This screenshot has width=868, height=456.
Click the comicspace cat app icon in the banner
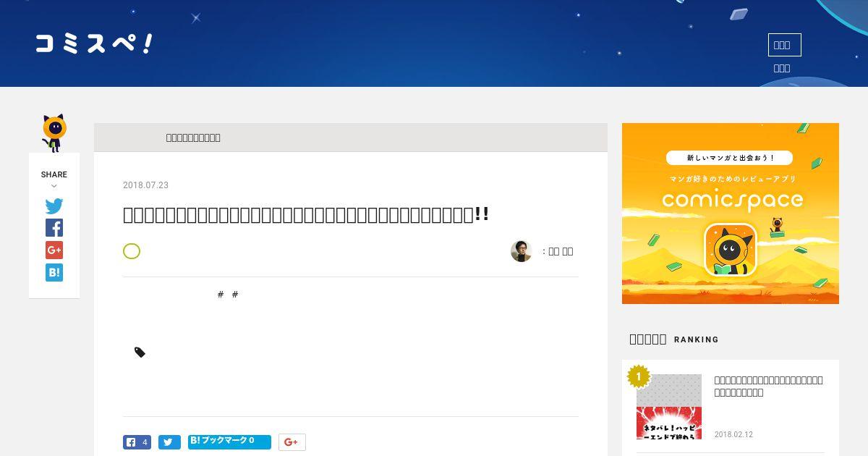click(731, 250)
